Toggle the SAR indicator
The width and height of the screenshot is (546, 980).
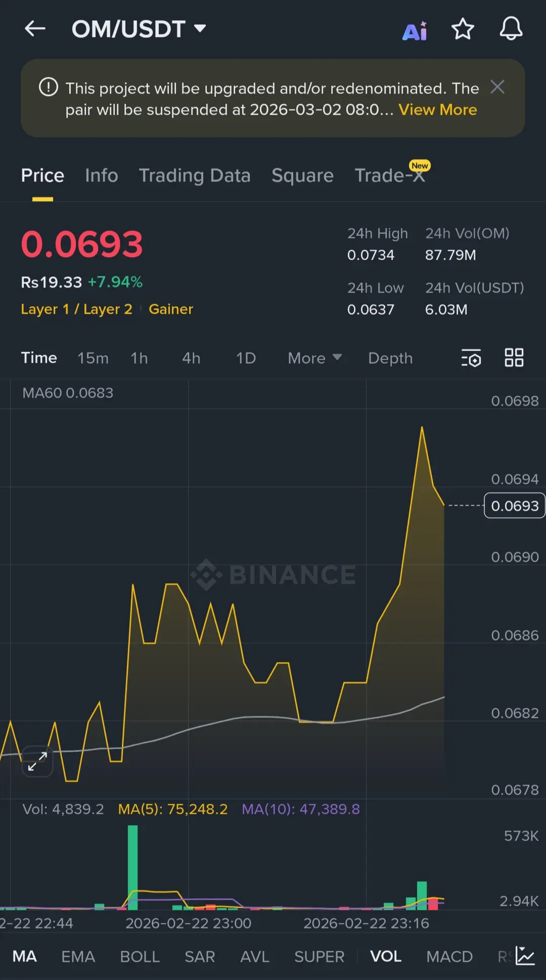pyautogui.click(x=200, y=956)
